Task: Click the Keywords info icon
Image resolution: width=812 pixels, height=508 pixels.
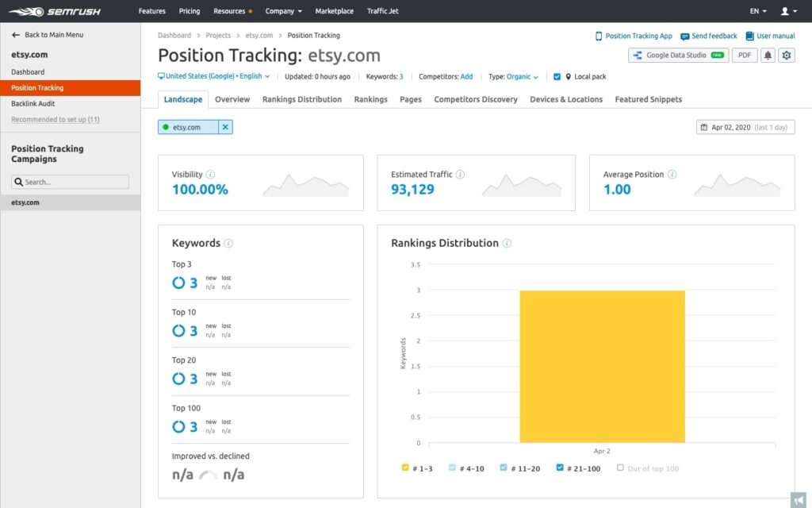Action: [228, 243]
